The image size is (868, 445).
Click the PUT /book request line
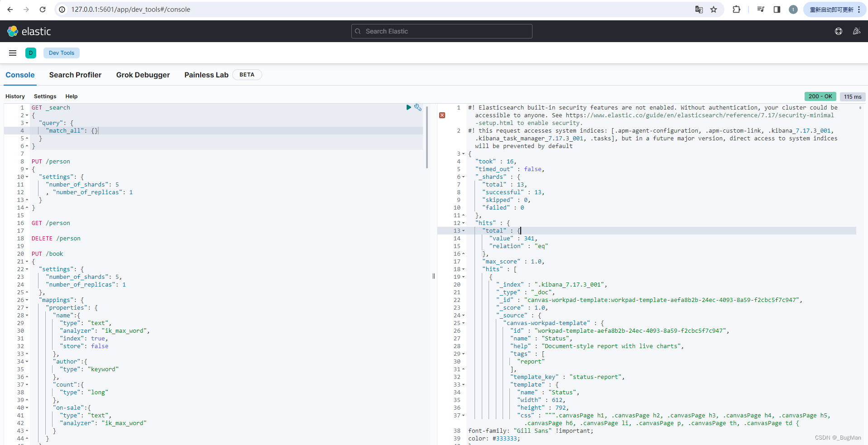click(47, 254)
